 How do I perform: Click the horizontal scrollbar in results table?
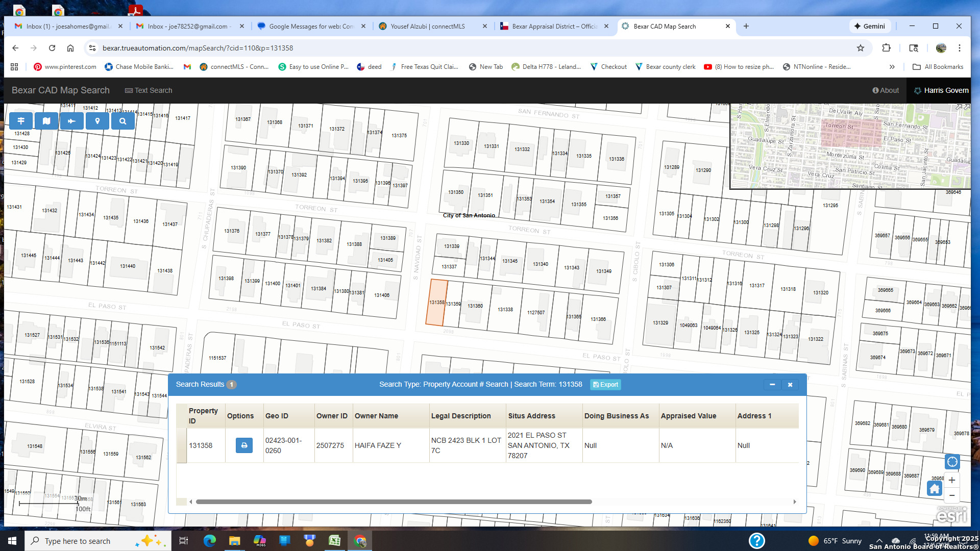pos(393,502)
